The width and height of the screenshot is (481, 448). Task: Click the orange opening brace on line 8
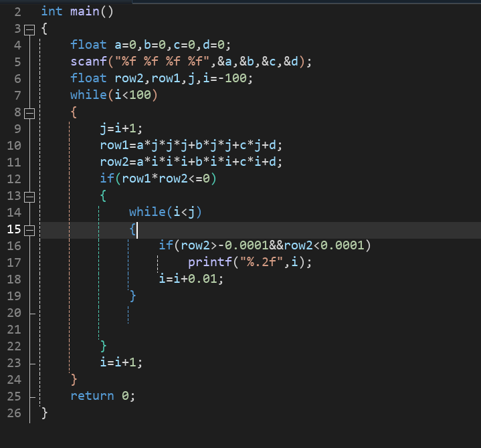[x=74, y=112]
